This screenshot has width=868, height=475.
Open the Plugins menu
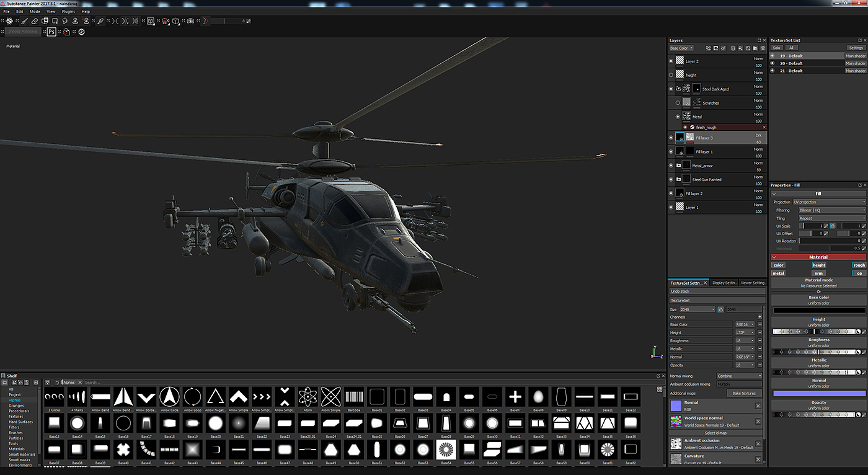coord(68,11)
